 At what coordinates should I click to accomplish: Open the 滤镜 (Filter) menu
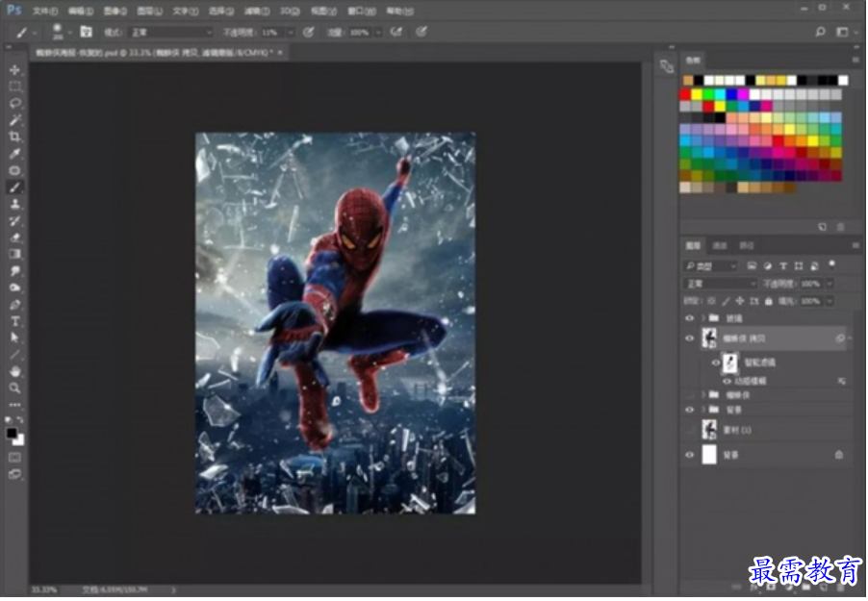256,11
